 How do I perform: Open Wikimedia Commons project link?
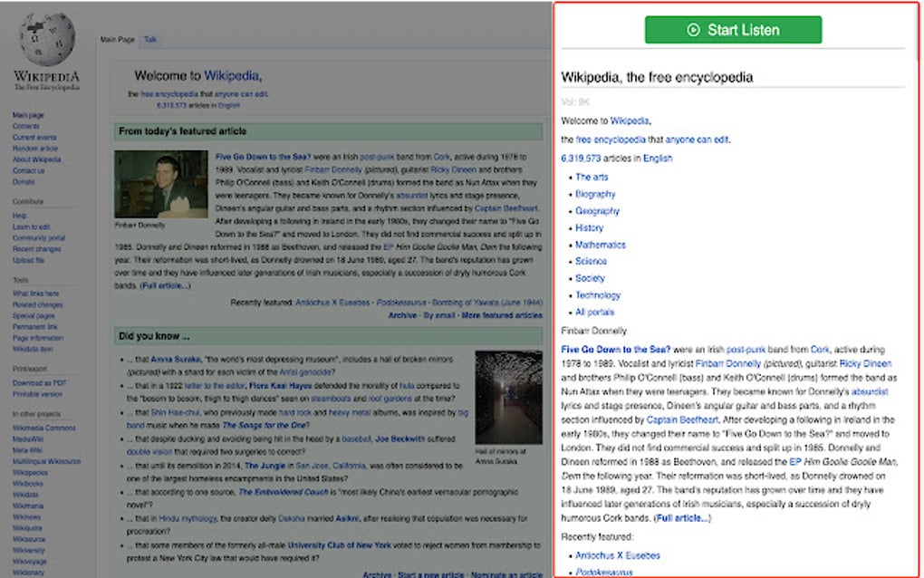point(44,428)
